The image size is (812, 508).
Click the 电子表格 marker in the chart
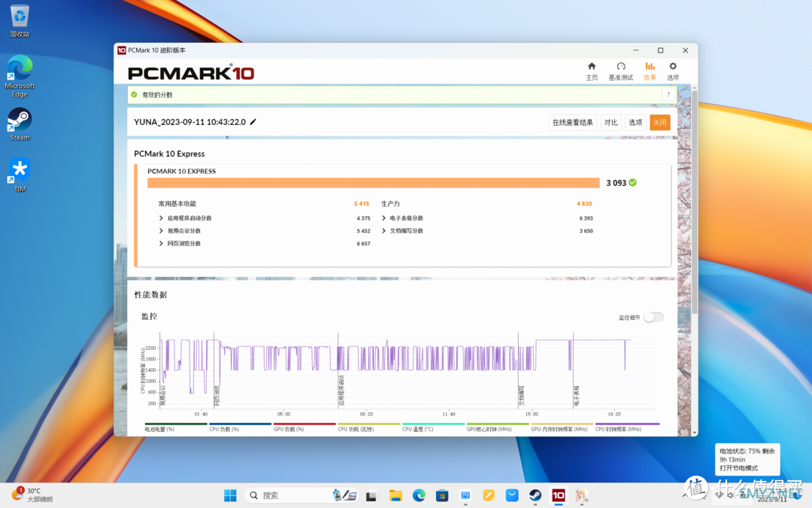pyautogui.click(x=577, y=395)
